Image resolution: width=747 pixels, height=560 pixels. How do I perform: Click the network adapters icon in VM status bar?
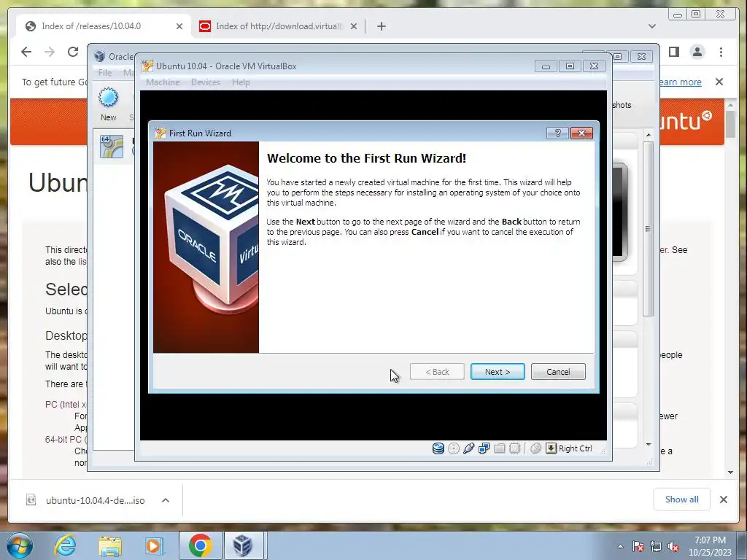tap(484, 448)
